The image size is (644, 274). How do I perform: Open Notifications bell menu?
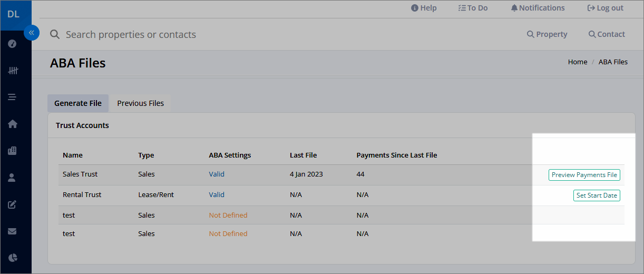coord(538,8)
